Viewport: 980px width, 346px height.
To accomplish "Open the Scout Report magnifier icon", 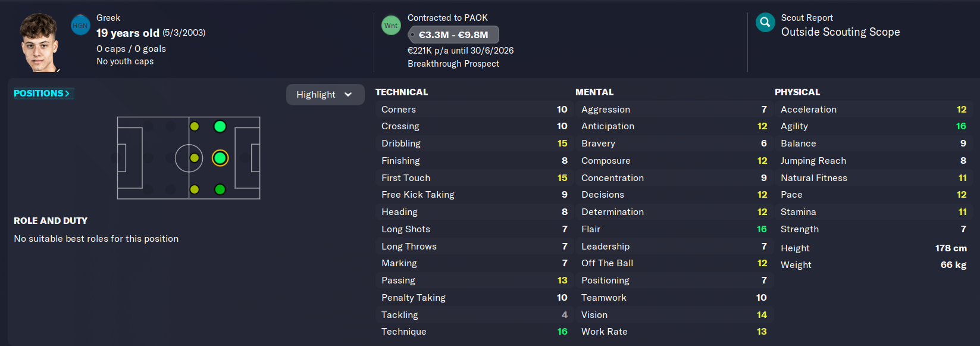I will pyautogui.click(x=765, y=23).
